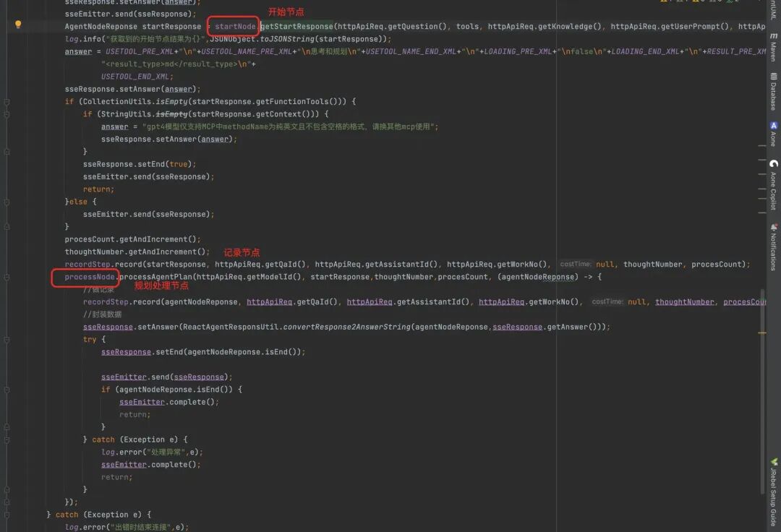This screenshot has width=781, height=532.
Task: Click the LOADING_PRE_XML constant
Action: click(518, 51)
